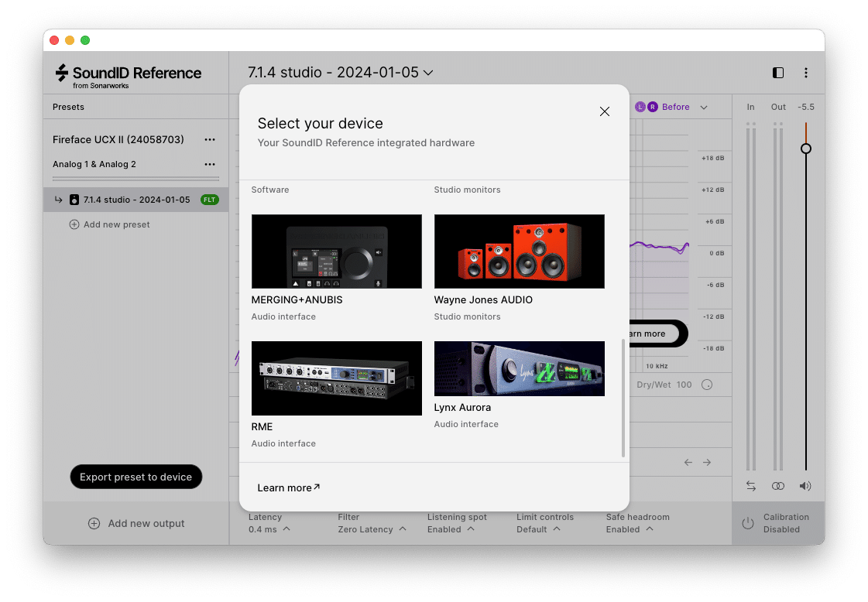Select Analog 1 & Analog 2 channel row
The height and width of the screenshot is (602, 868).
94,164
